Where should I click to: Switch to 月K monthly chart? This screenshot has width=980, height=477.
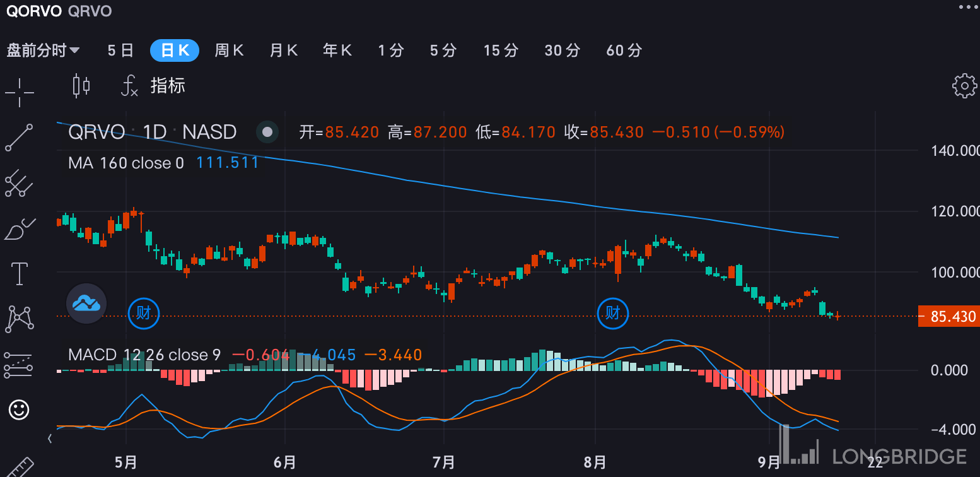[x=283, y=50]
